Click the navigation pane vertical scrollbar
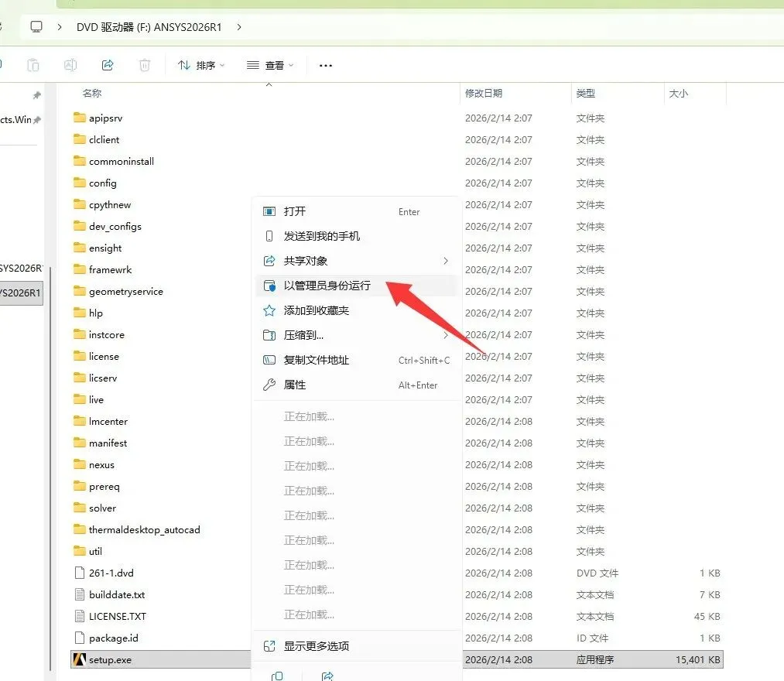The image size is (784, 681). click(50, 468)
